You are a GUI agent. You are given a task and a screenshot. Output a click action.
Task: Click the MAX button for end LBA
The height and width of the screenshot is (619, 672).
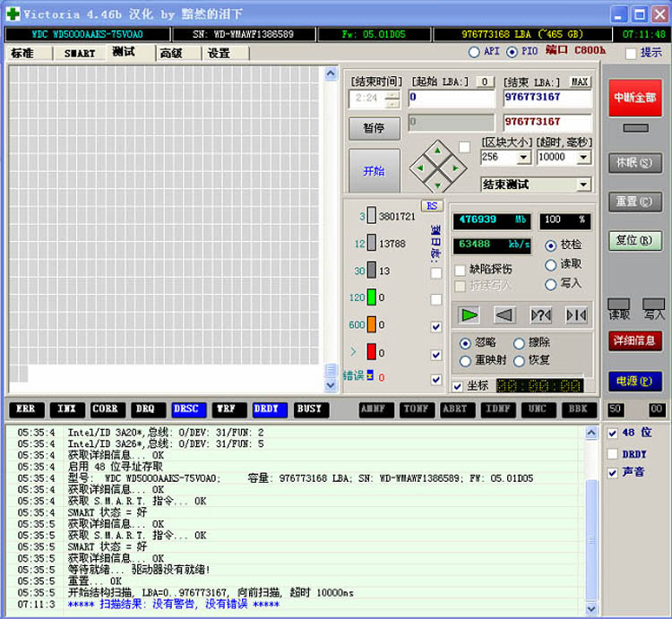(x=581, y=82)
